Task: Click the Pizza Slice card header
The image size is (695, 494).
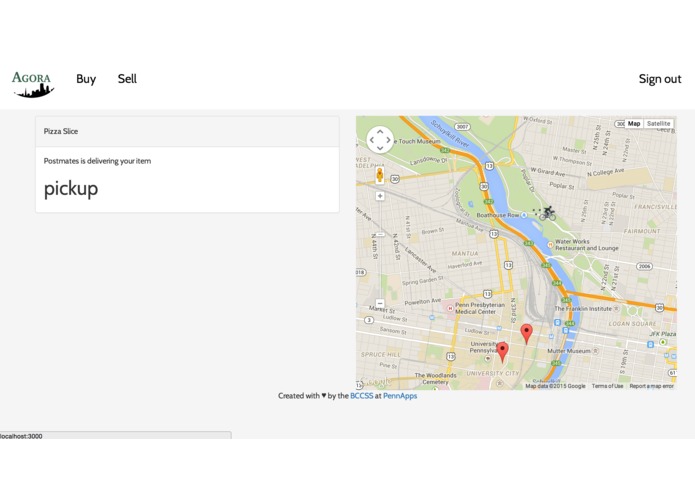Action: point(187,132)
